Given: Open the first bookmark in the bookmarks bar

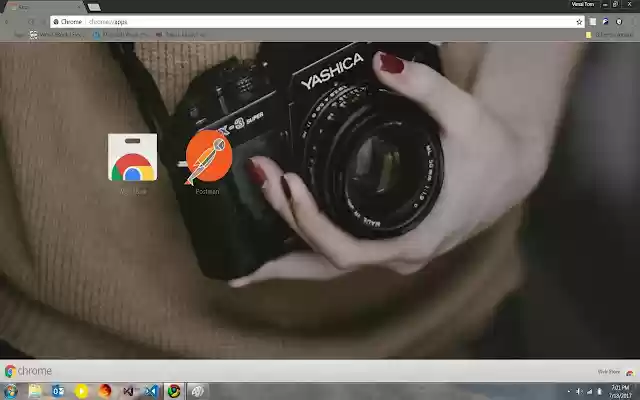Looking at the screenshot, I should pos(56,35).
